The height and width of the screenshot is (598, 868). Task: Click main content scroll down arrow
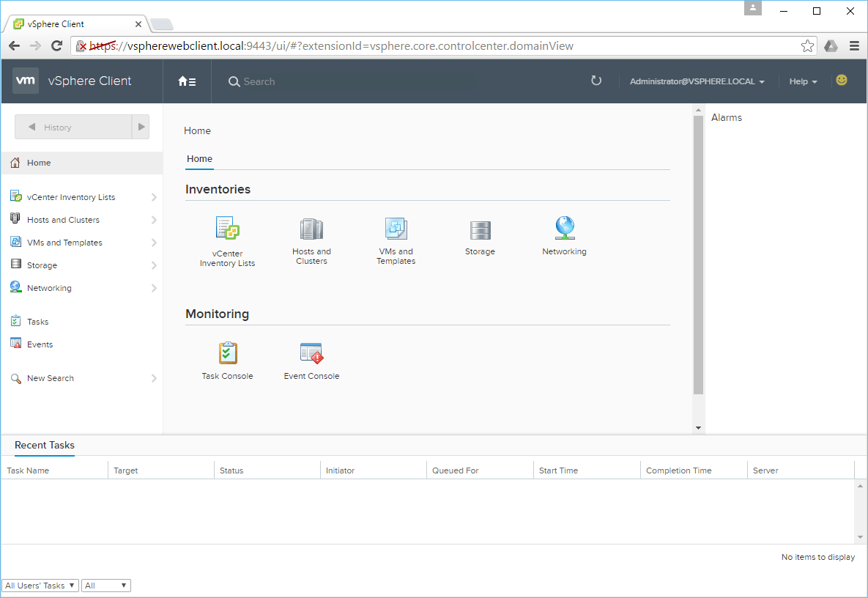[x=698, y=428]
